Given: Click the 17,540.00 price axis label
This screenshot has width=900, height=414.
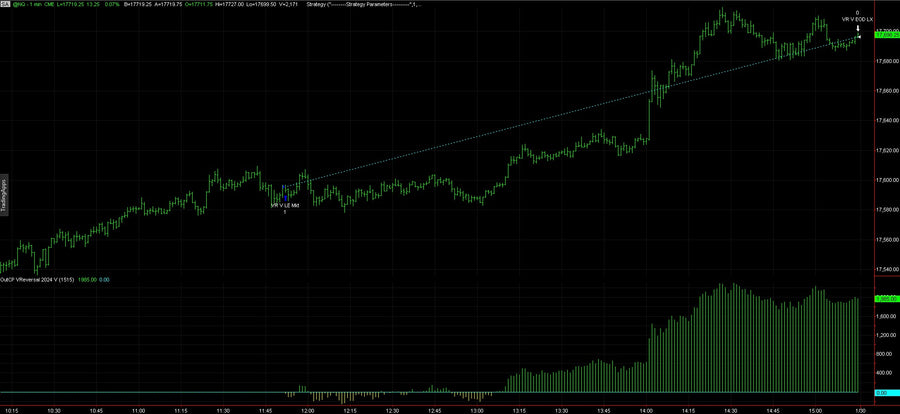Looking at the screenshot, I should (x=886, y=269).
